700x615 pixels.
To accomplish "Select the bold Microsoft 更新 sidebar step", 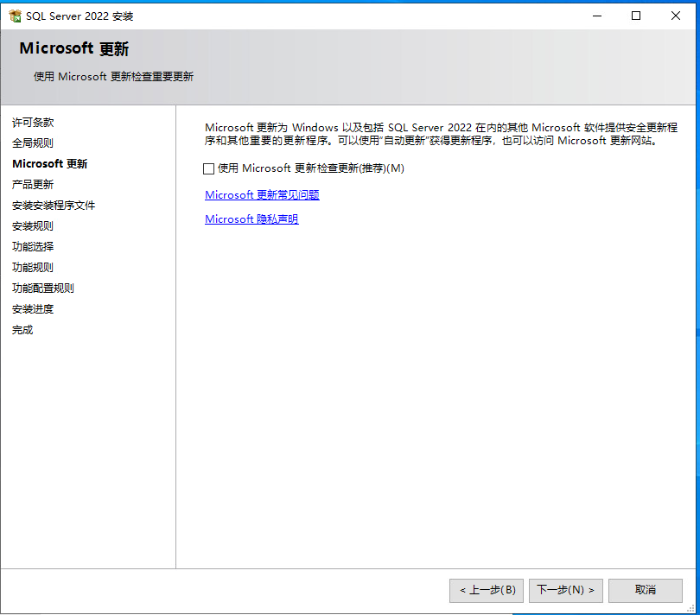I will 50,164.
